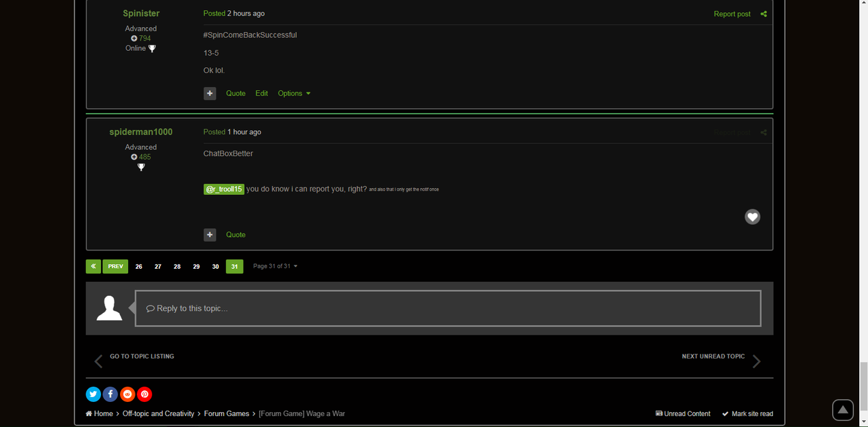Screen dimensions: 868x427
Task: Open Off-topic and Creativity breadcrumb
Action: click(x=159, y=414)
